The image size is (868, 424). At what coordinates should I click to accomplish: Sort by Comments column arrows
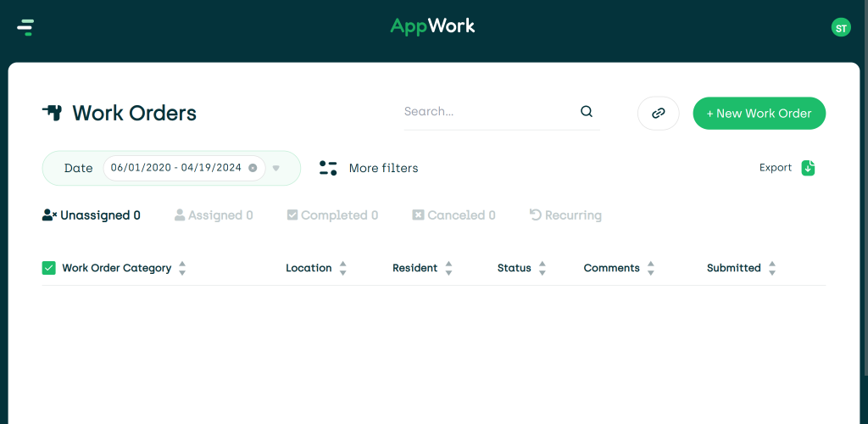pos(651,269)
